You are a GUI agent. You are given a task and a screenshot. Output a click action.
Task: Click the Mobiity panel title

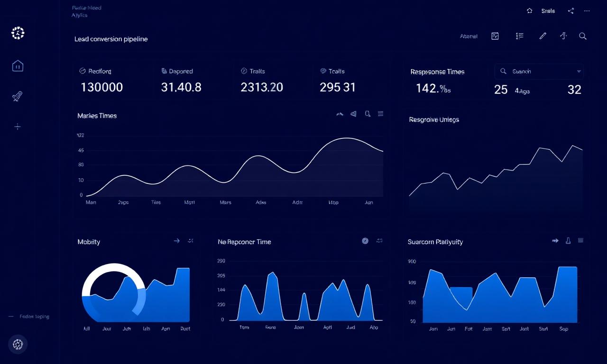[89, 242]
